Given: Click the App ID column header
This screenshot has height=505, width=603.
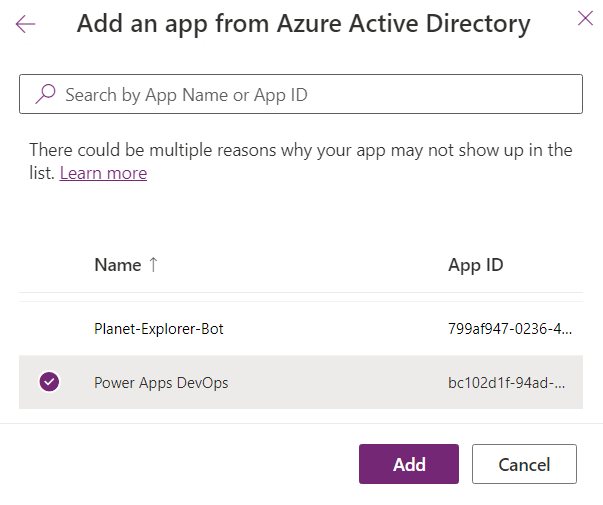Looking at the screenshot, I should [475, 265].
